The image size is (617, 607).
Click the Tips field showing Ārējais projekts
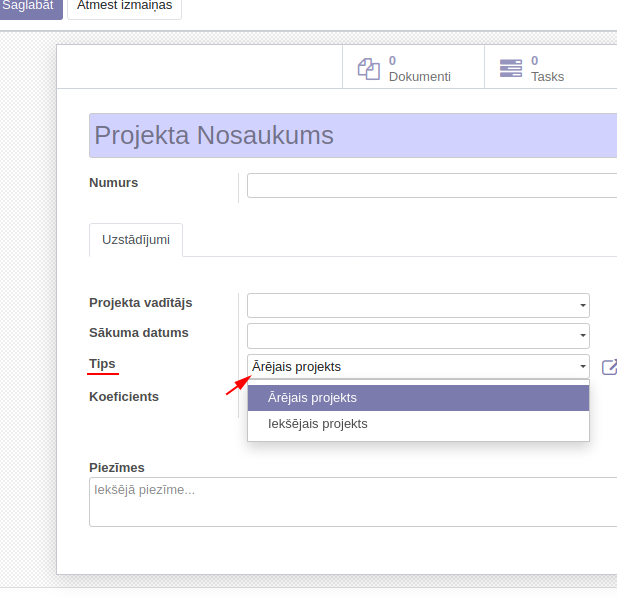pos(410,367)
